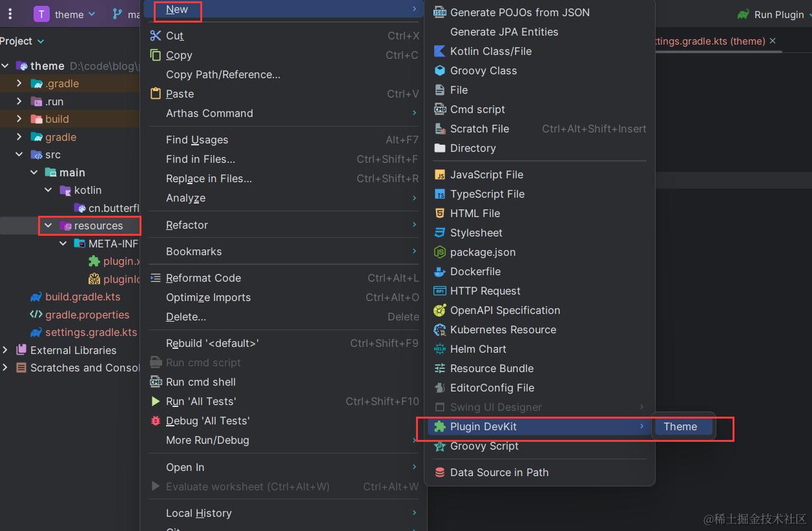
Task: Click the OpenAPI Specification icon
Action: point(440,310)
